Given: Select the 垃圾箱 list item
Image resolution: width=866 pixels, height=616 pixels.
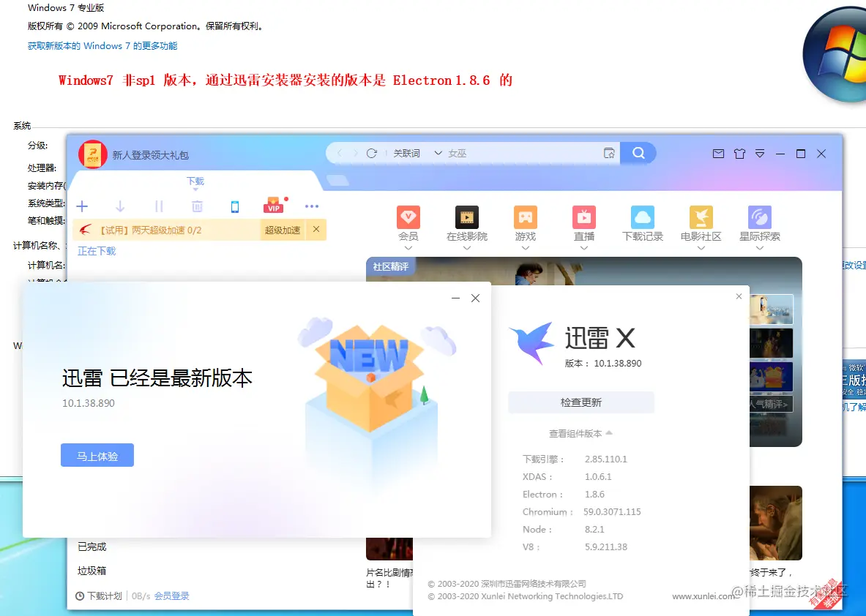Looking at the screenshot, I should click(x=92, y=571).
